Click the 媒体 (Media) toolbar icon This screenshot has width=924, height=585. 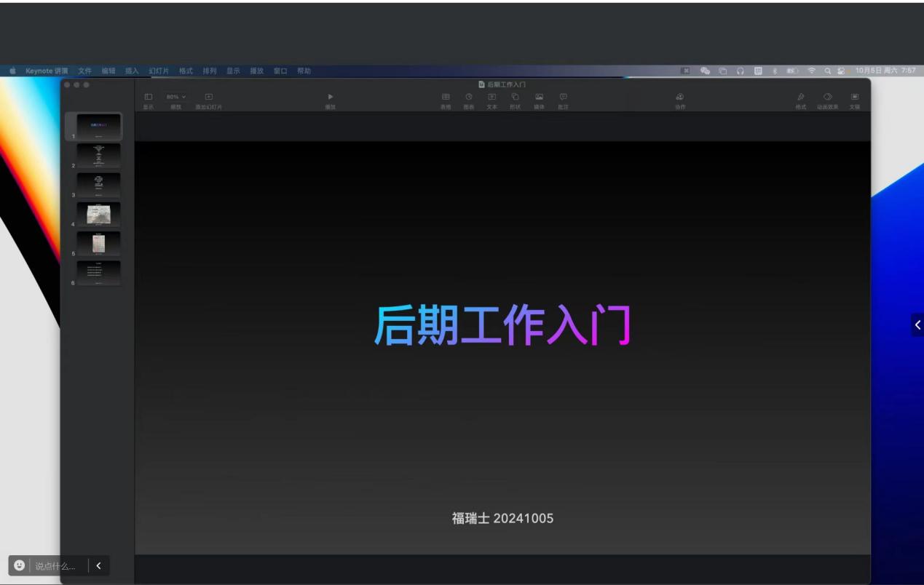click(x=539, y=97)
